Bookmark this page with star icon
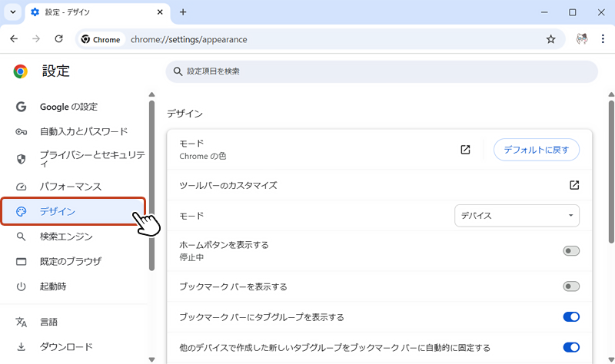 point(550,39)
